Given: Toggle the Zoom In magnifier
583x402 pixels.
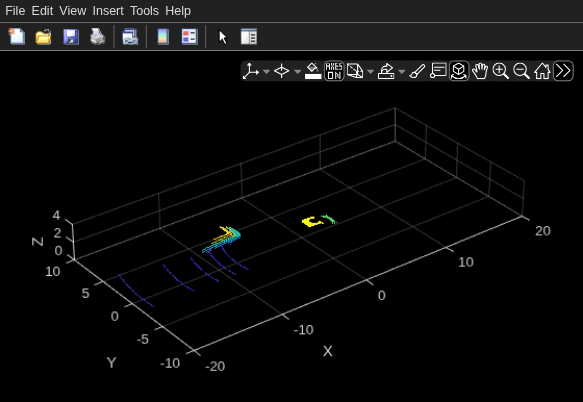Looking at the screenshot, I should point(500,71).
